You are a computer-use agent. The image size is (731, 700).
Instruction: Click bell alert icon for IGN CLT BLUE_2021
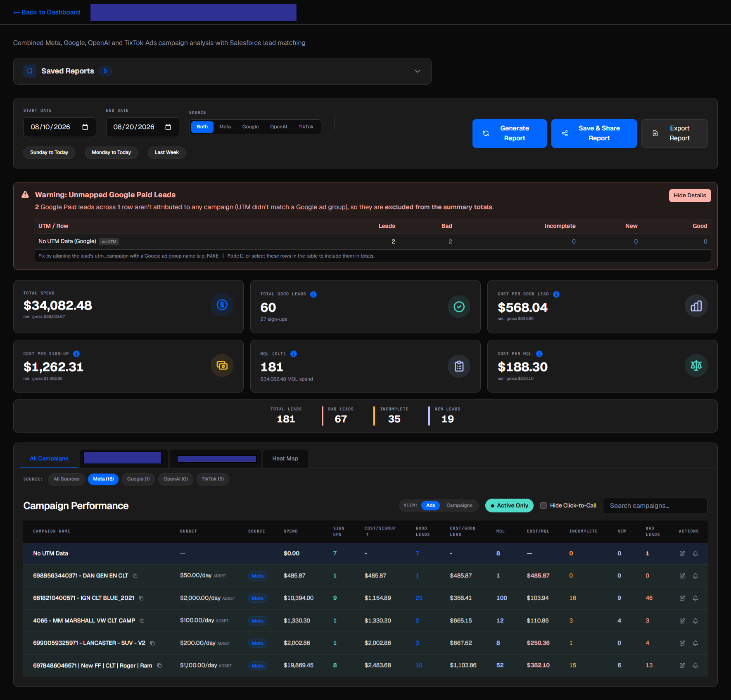tap(695, 598)
